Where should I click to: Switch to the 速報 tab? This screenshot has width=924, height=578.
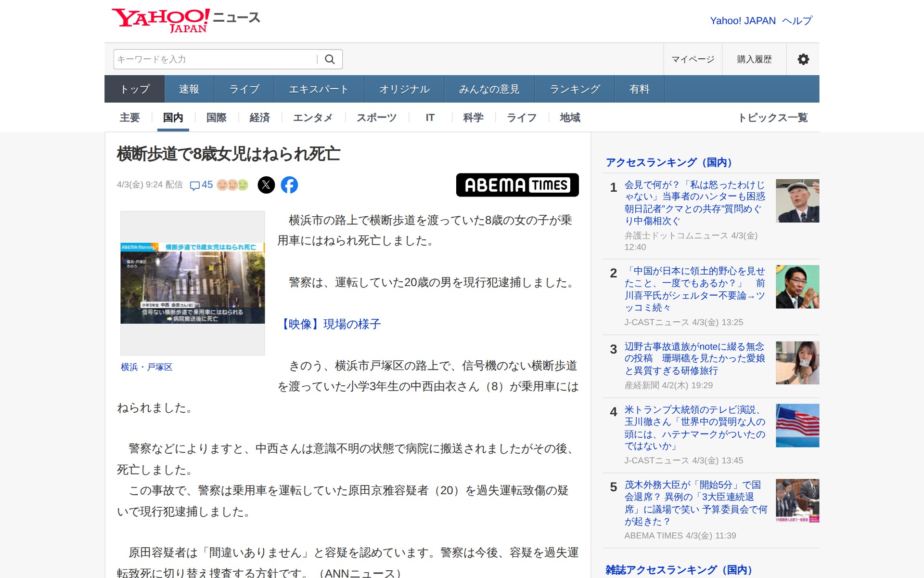pyautogui.click(x=189, y=89)
